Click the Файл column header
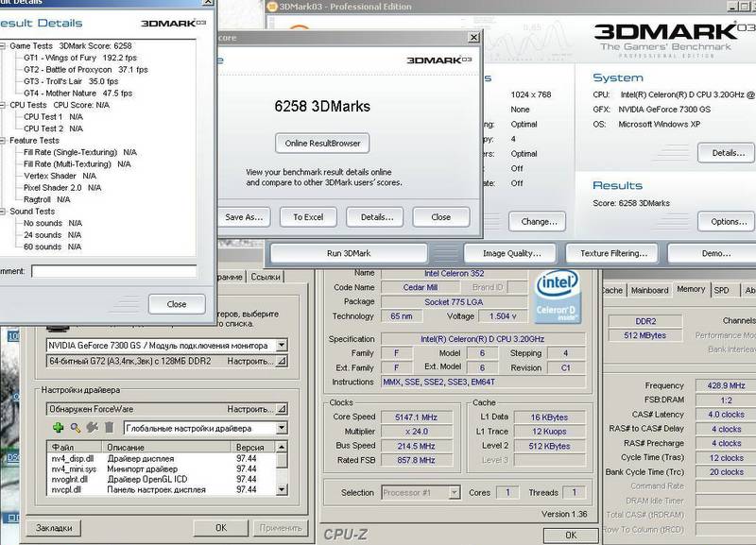Image resolution: width=756 pixels, height=545 pixels. pyautogui.click(x=75, y=447)
